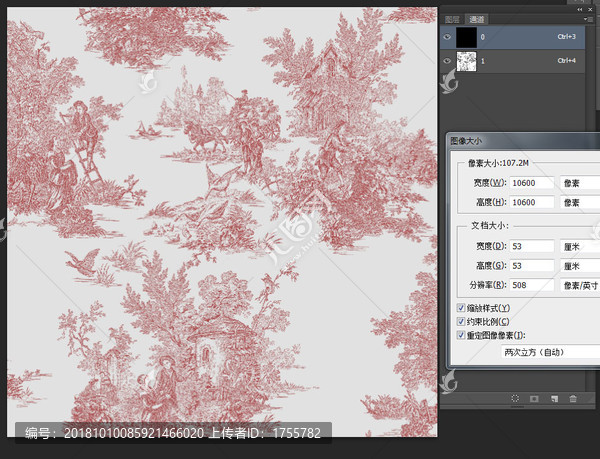Image resolution: width=600 pixels, height=459 pixels.
Task: Select channel 1 pattern thumbnail
Action: pyautogui.click(x=466, y=61)
